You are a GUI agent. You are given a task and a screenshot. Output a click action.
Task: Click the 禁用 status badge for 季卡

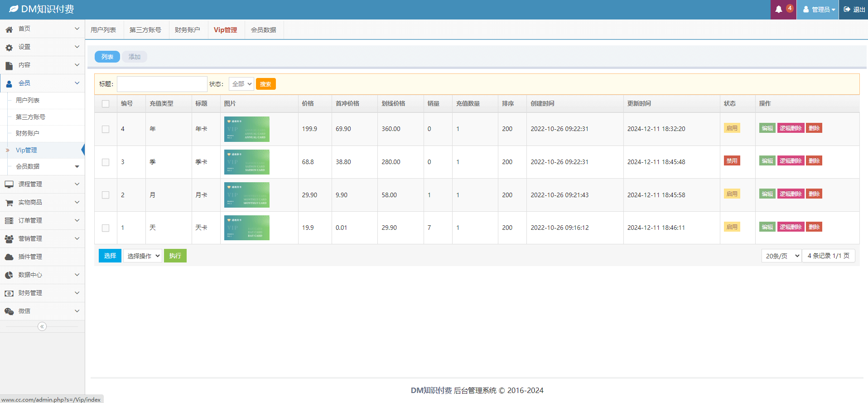tap(732, 161)
